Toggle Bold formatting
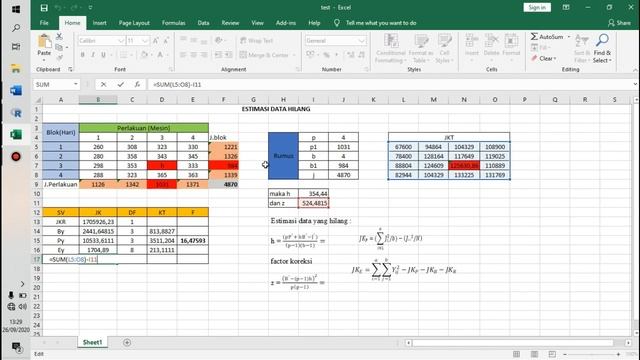Screen dimensions: 640x360 click(82, 55)
